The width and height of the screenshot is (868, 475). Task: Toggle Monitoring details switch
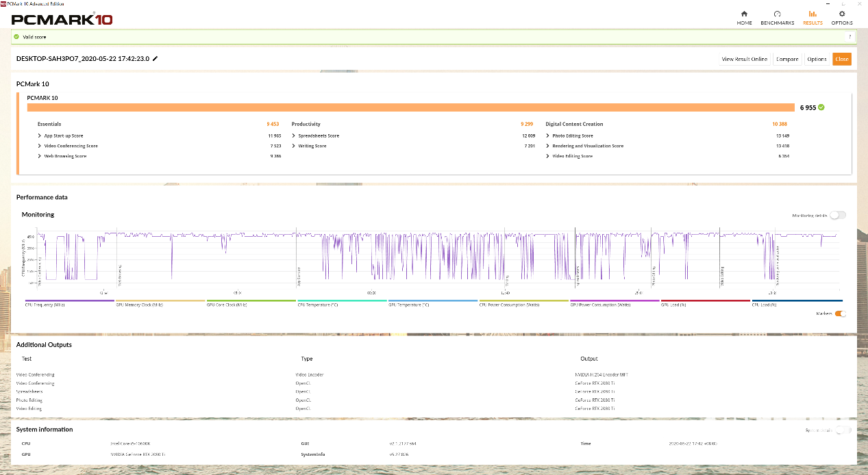(x=838, y=215)
